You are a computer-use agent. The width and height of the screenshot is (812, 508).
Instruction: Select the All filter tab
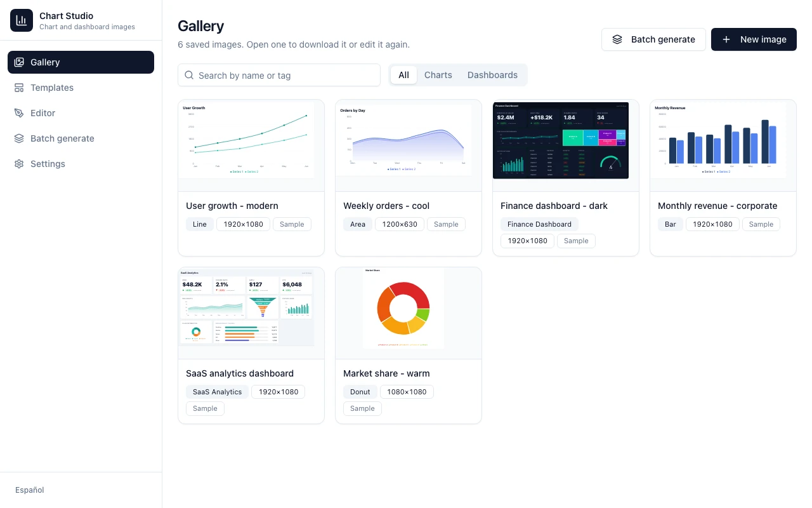coord(403,75)
